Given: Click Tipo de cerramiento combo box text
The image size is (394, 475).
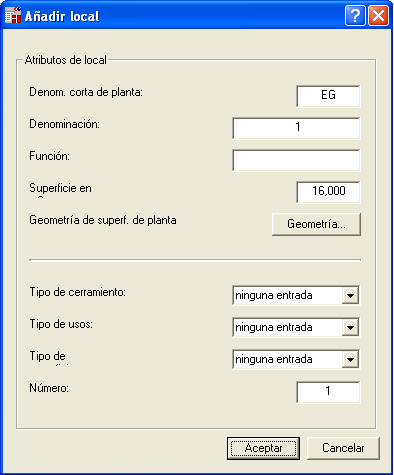Looking at the screenshot, I should (274, 295).
